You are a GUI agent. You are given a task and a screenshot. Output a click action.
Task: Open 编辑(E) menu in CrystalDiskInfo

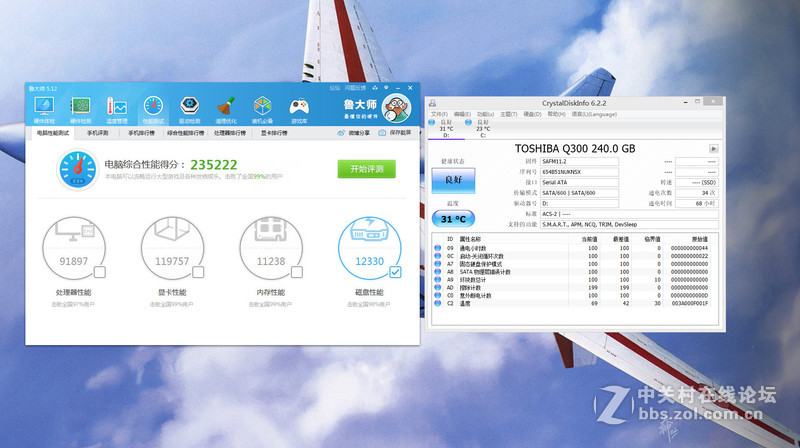click(x=462, y=114)
